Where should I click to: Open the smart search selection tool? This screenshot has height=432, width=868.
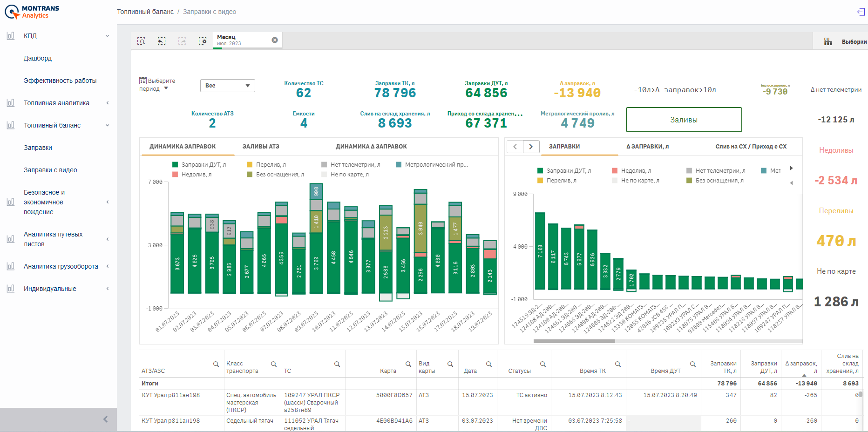(x=141, y=41)
